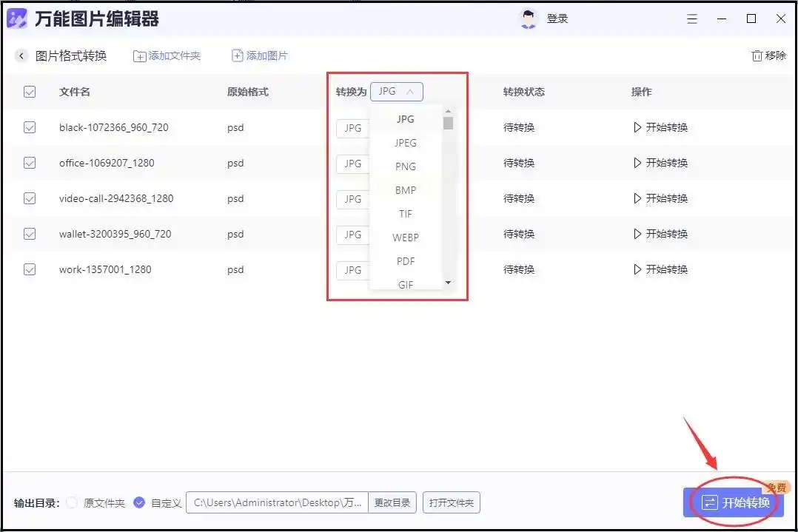This screenshot has height=532, width=798.
Task: Click play icon for work-1357001_1280
Action: point(637,269)
